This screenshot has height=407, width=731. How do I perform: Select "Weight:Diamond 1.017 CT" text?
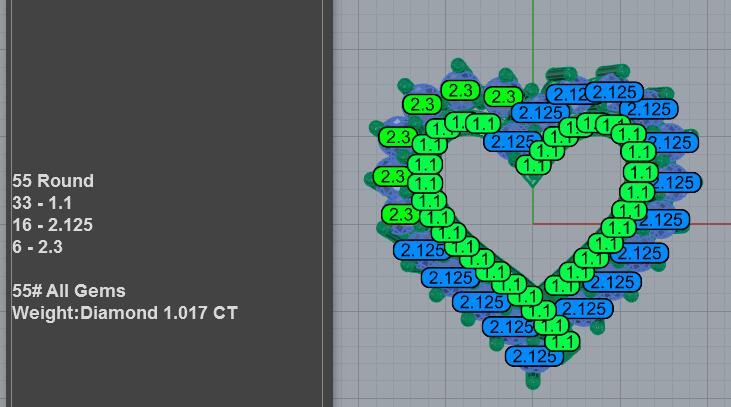pyautogui.click(x=124, y=313)
